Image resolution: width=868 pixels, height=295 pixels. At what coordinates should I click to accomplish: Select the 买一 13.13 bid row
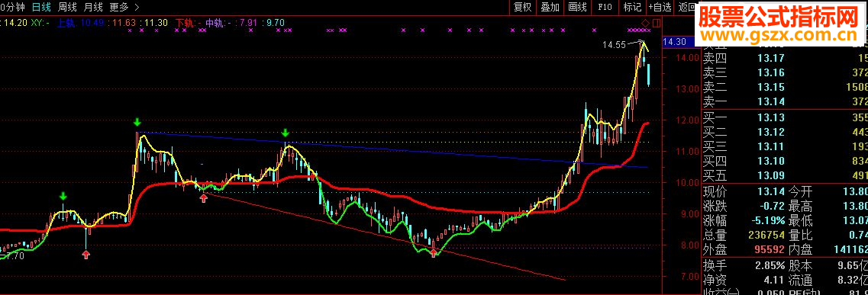pyautogui.click(x=785, y=117)
